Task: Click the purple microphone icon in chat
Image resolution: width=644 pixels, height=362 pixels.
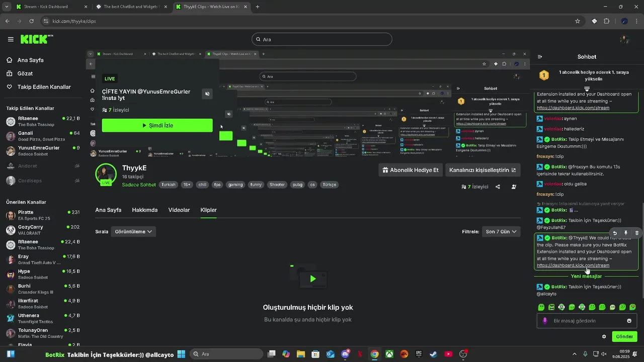Action: [x=545, y=321]
